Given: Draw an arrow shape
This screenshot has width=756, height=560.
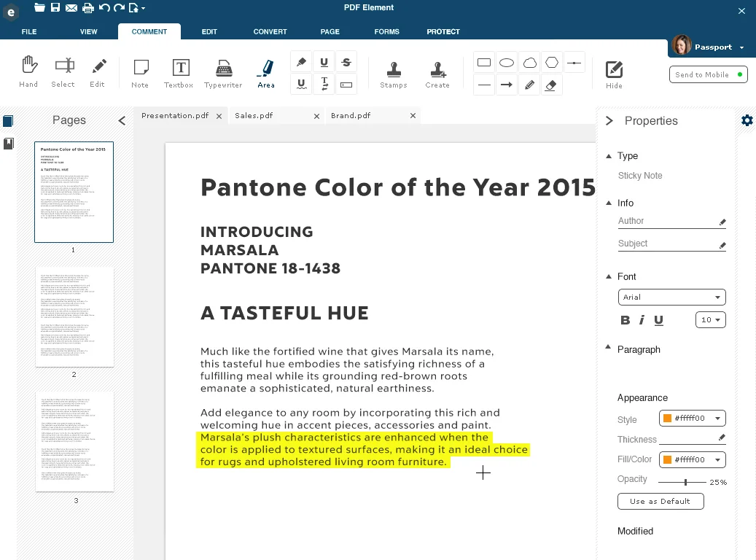Looking at the screenshot, I should (507, 85).
